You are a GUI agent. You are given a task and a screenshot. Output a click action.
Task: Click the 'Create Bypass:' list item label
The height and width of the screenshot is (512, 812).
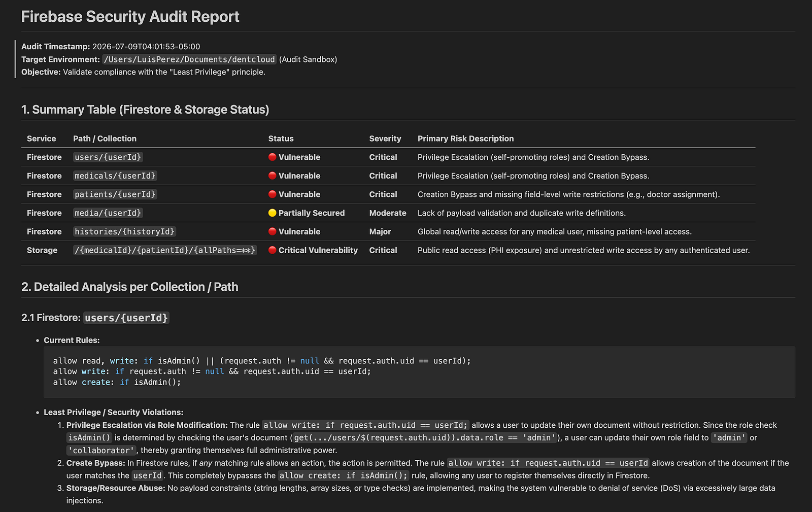click(96, 463)
